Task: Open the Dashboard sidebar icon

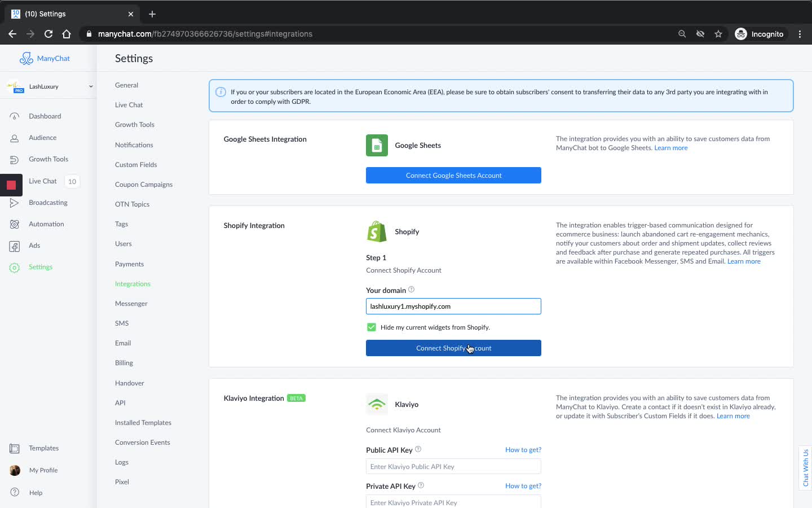Action: pyautogui.click(x=15, y=116)
